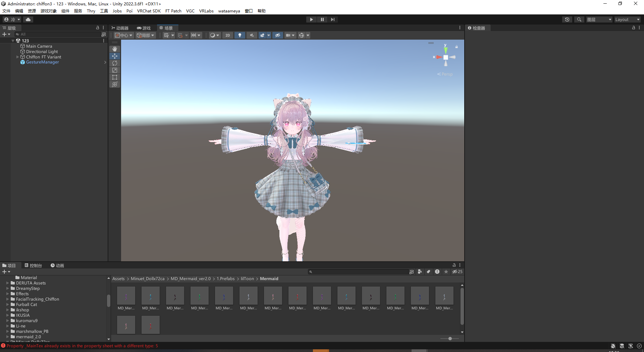Click Search by Import Log Type icon
644x352 pixels.
[437, 272]
